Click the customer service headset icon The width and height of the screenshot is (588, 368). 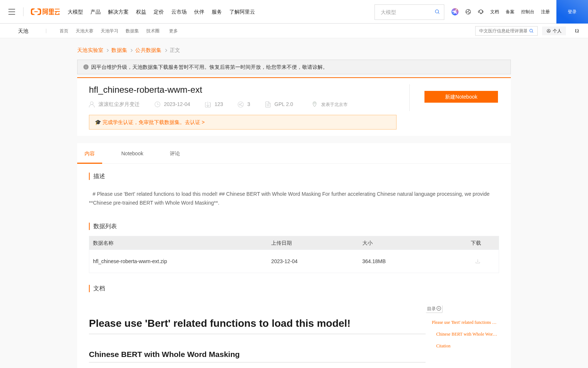click(481, 12)
